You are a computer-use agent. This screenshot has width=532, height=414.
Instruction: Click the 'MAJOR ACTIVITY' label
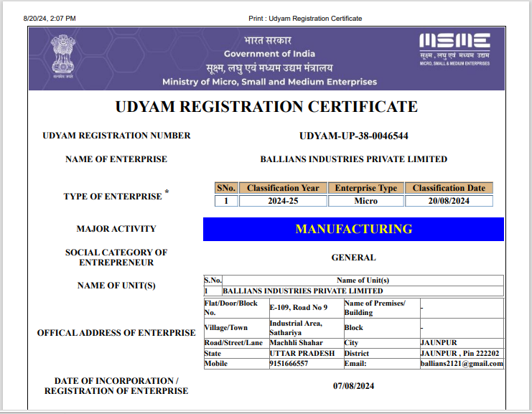coord(116,229)
